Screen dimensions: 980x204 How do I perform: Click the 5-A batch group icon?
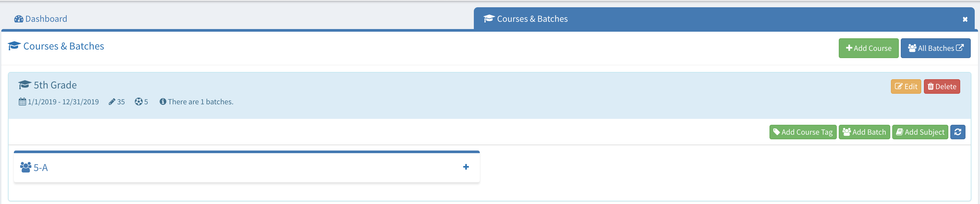pos(25,167)
